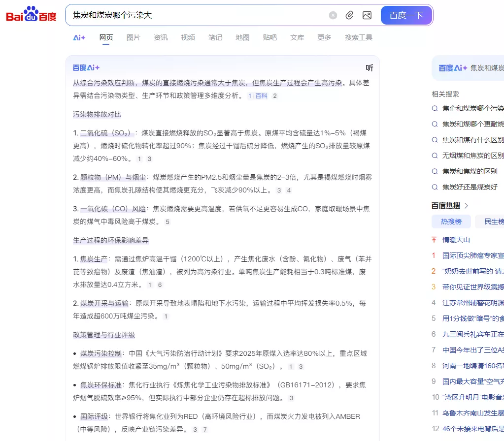
Task: Click citation number 6 after 0.4立方米
Action: click(160, 285)
